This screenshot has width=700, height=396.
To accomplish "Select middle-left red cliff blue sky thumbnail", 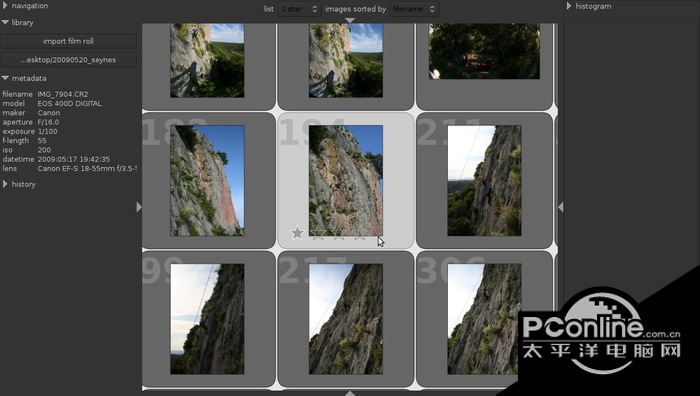I will pos(207,180).
